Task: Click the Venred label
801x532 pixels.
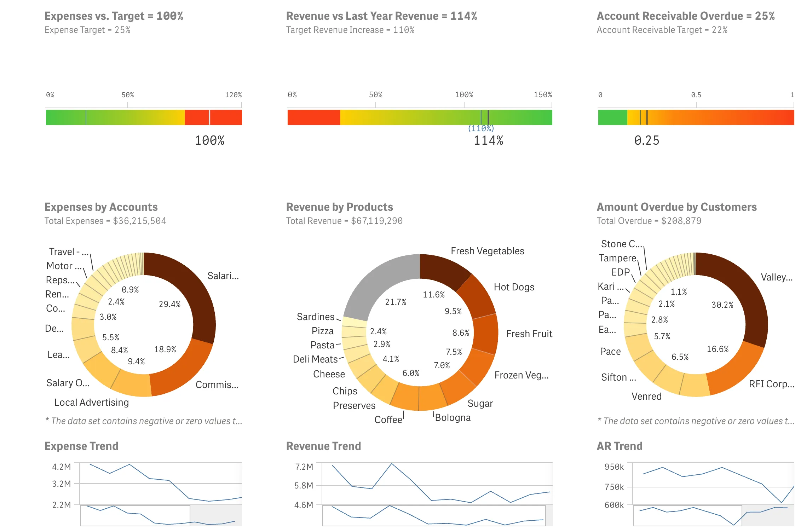Action: click(646, 397)
